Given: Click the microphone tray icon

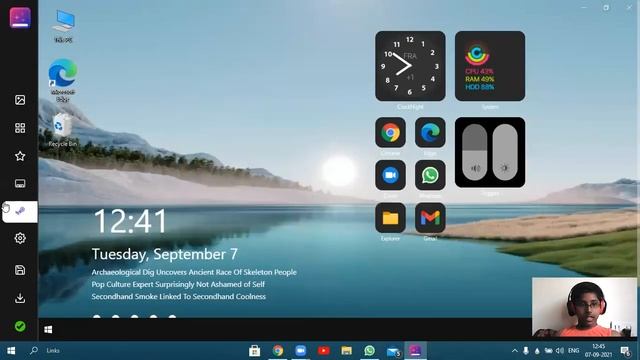Looking at the screenshot, I should 526,351.
